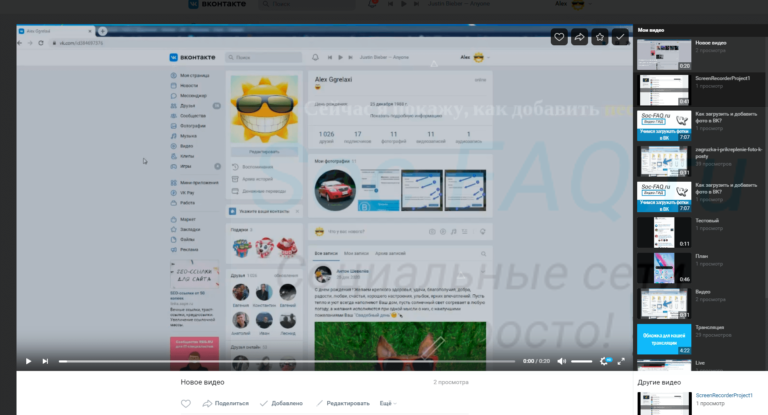Open notifications bell in top header
Image resolution: width=768 pixels, height=415 pixels.
(373, 3)
